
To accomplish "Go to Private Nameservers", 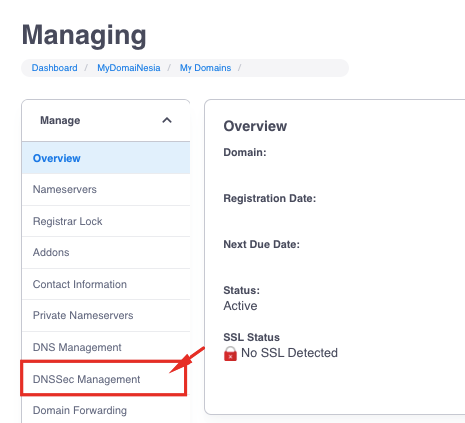I will [106, 315].
